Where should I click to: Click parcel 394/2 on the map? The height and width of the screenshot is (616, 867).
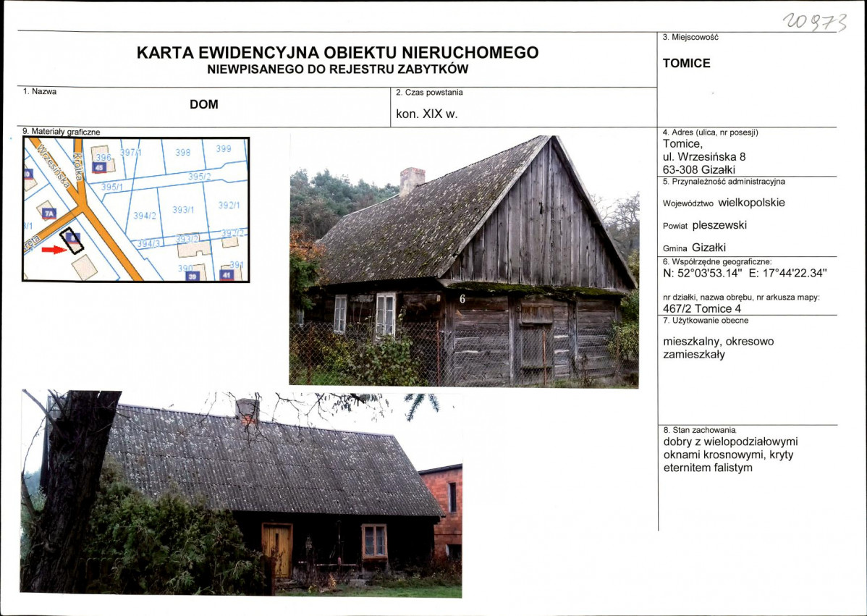click(x=145, y=215)
